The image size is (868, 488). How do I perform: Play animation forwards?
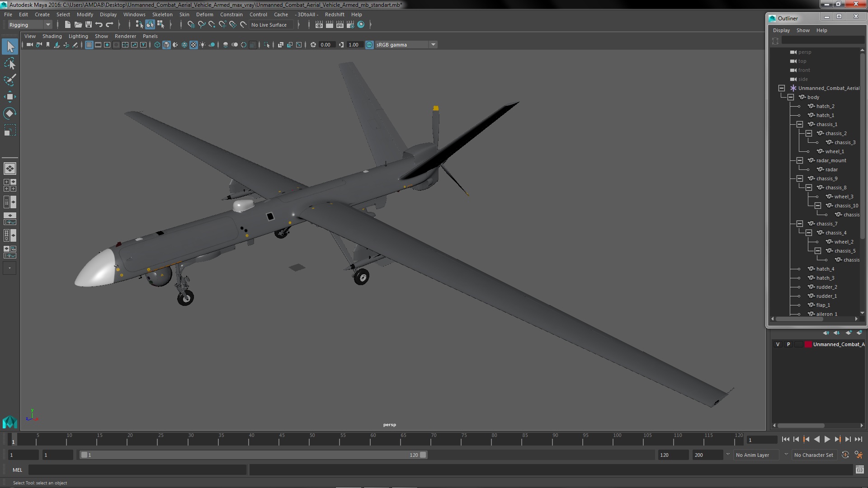tap(827, 439)
